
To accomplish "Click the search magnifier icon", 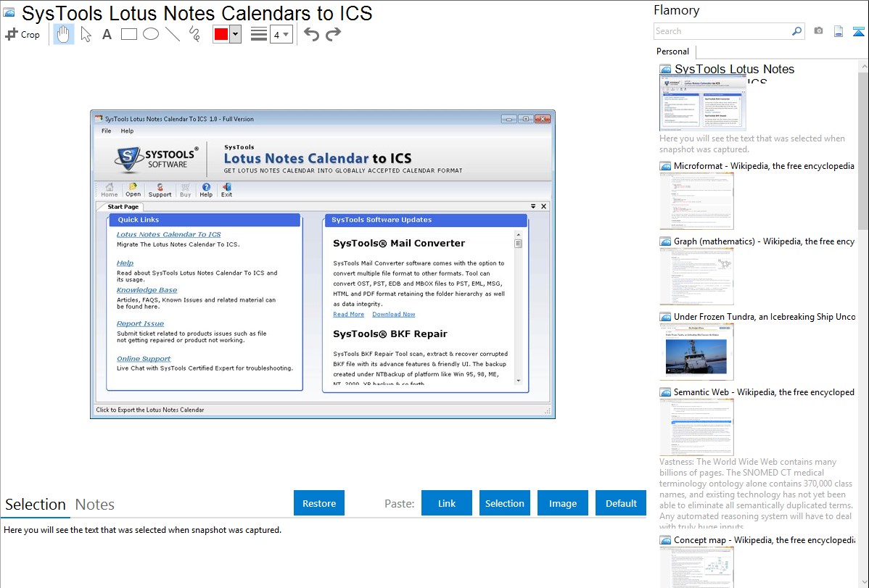I will point(796,31).
